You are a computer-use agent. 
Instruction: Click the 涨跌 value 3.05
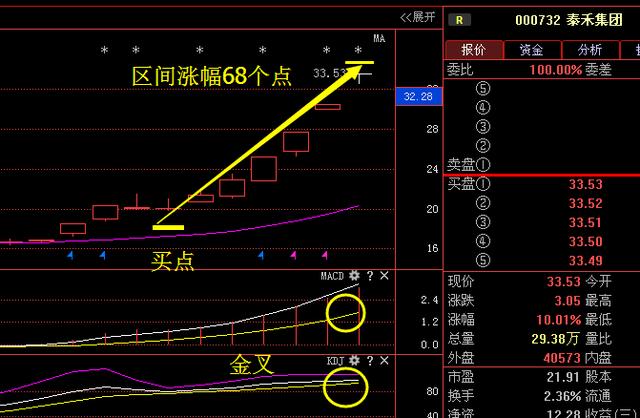tap(567, 301)
